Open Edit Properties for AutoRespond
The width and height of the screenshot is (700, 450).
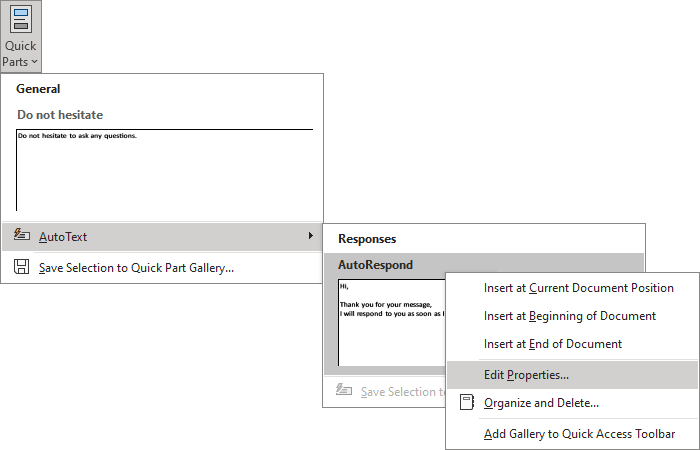572,375
